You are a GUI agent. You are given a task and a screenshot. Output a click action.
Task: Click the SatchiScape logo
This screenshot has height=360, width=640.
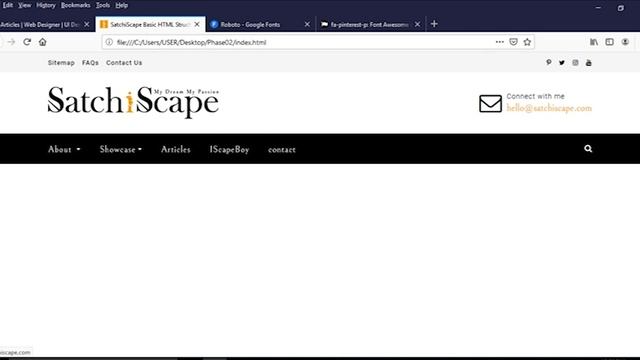pos(133,102)
